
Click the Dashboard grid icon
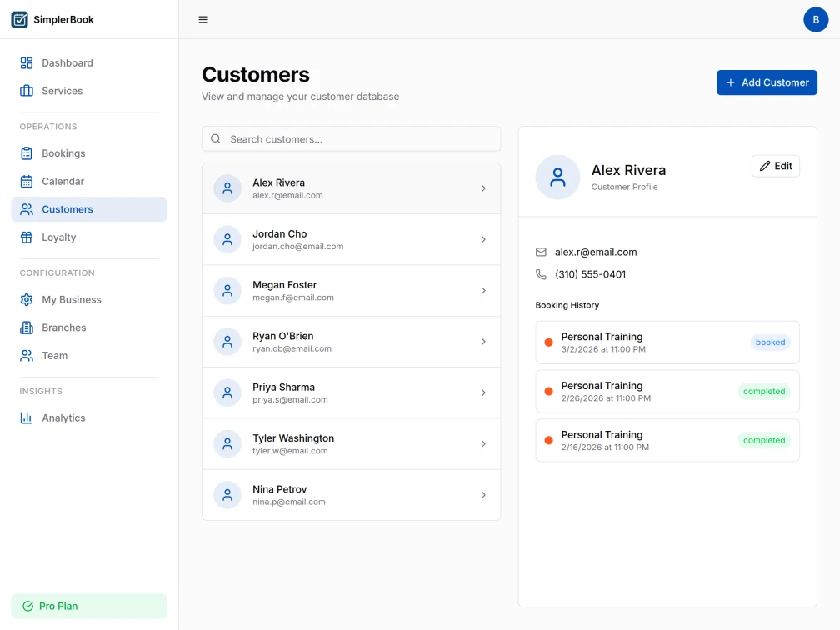(27, 62)
